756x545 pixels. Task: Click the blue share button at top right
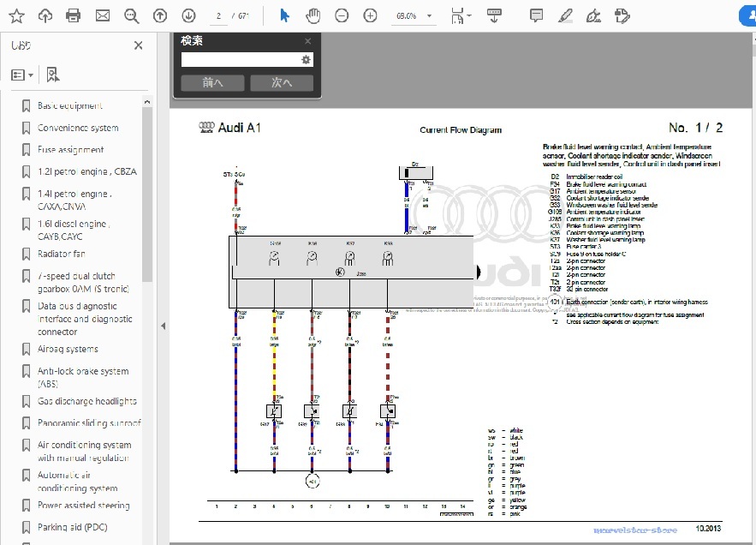pos(747,16)
